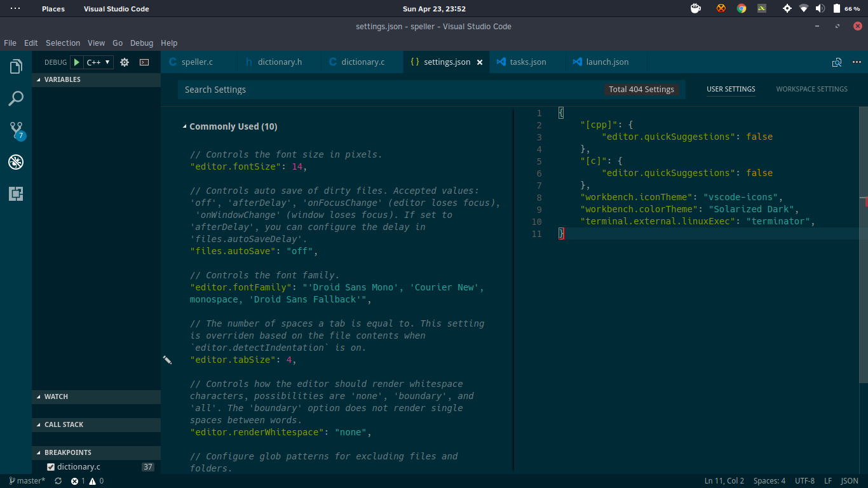Screen dimensions: 868x488
Task: Click Ln 11, Col 2 status entry
Action: click(724, 481)
